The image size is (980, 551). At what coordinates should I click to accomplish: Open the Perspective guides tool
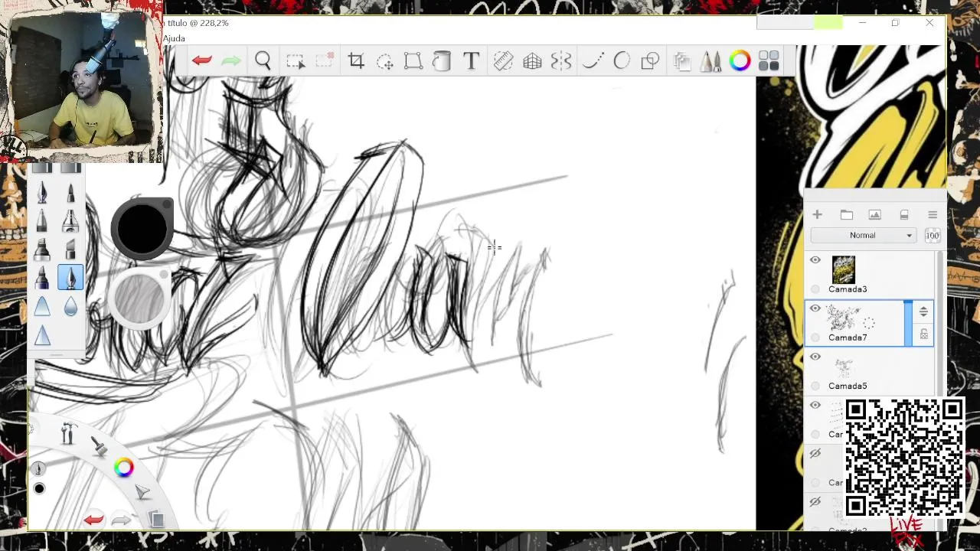click(532, 61)
